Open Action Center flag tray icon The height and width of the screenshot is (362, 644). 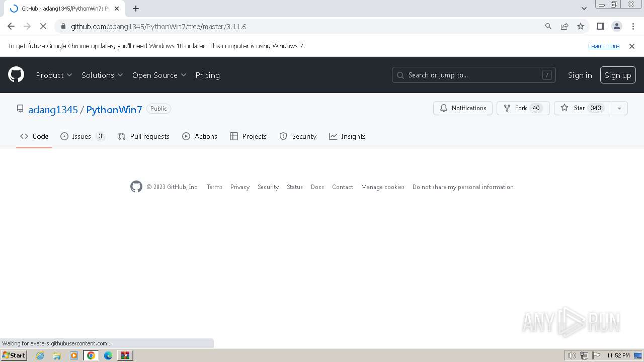(597, 355)
